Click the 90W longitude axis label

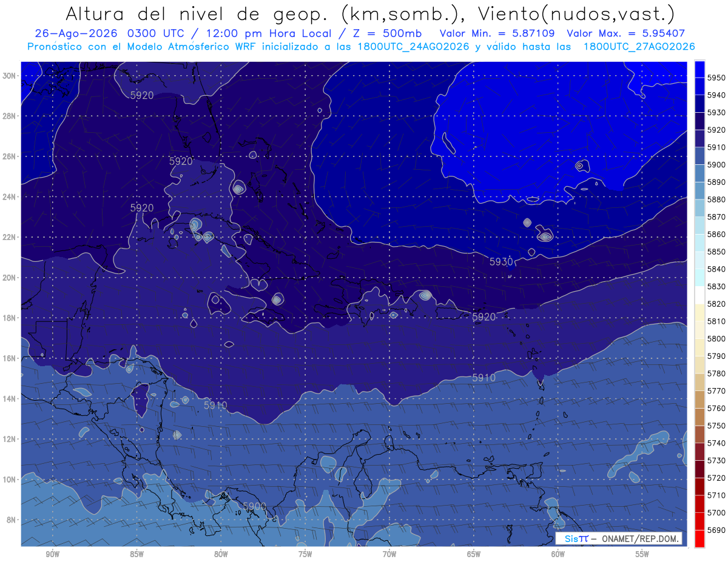pyautogui.click(x=52, y=555)
